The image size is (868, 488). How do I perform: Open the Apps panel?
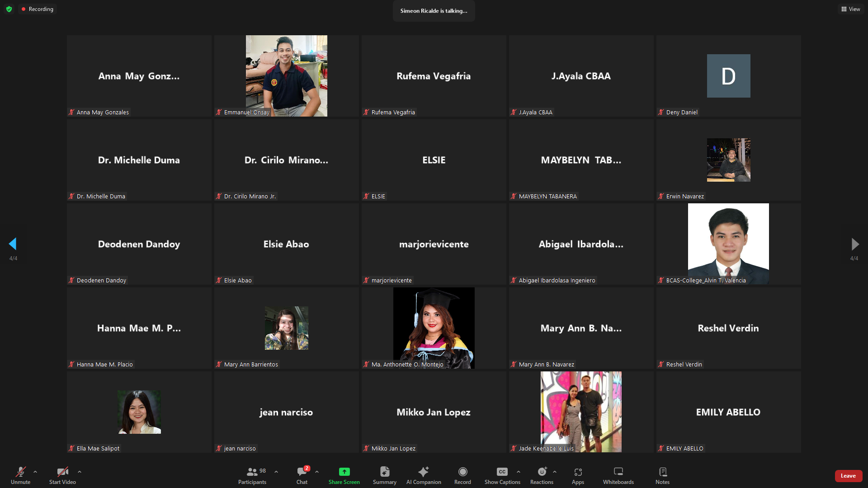pyautogui.click(x=578, y=472)
